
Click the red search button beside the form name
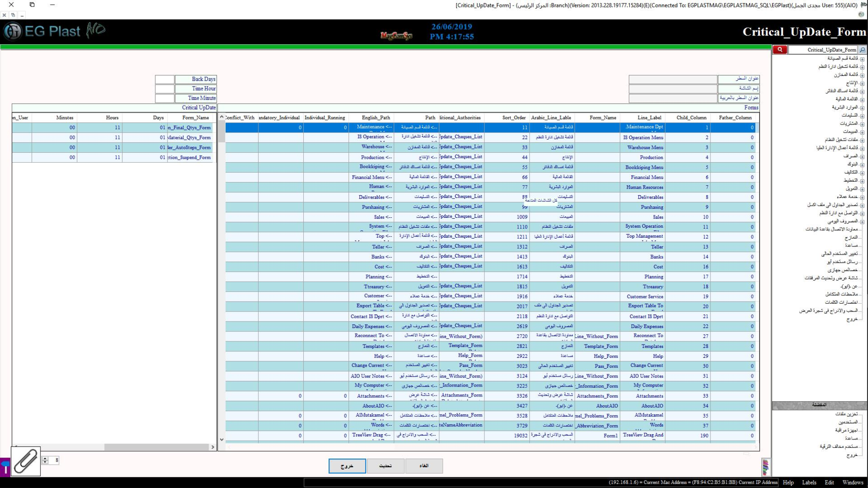(x=779, y=50)
